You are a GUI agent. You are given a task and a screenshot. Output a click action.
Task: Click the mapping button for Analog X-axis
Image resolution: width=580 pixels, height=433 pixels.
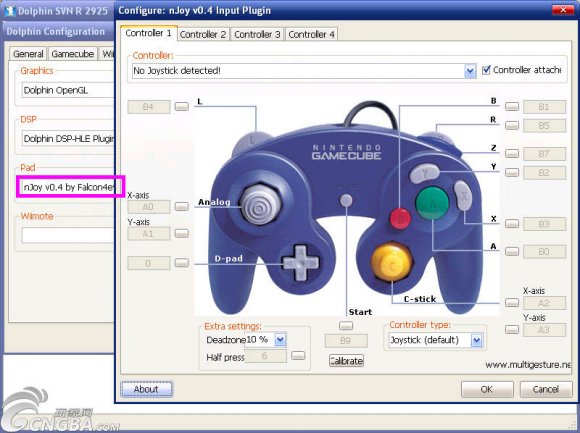click(x=181, y=206)
